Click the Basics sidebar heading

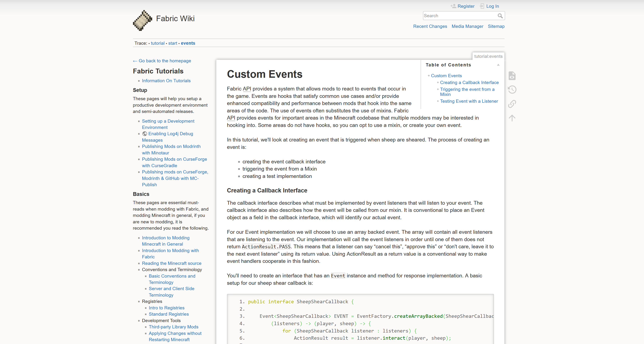tap(141, 194)
